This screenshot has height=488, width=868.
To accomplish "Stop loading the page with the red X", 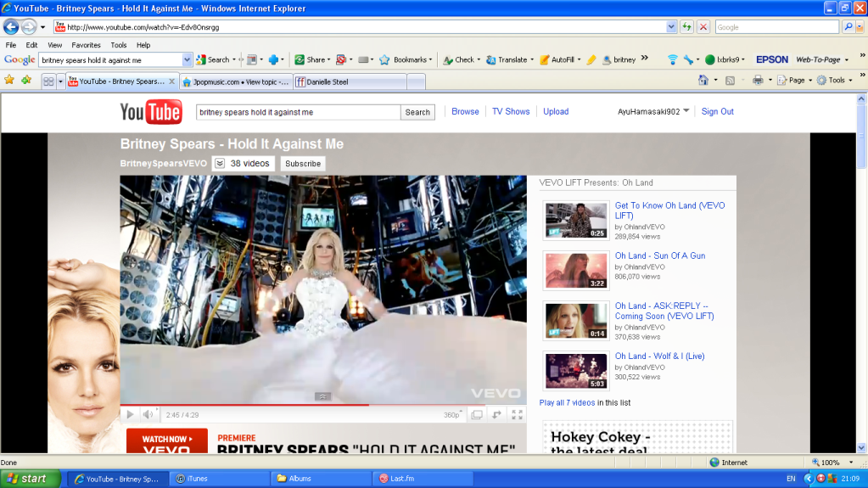I will (x=703, y=26).
